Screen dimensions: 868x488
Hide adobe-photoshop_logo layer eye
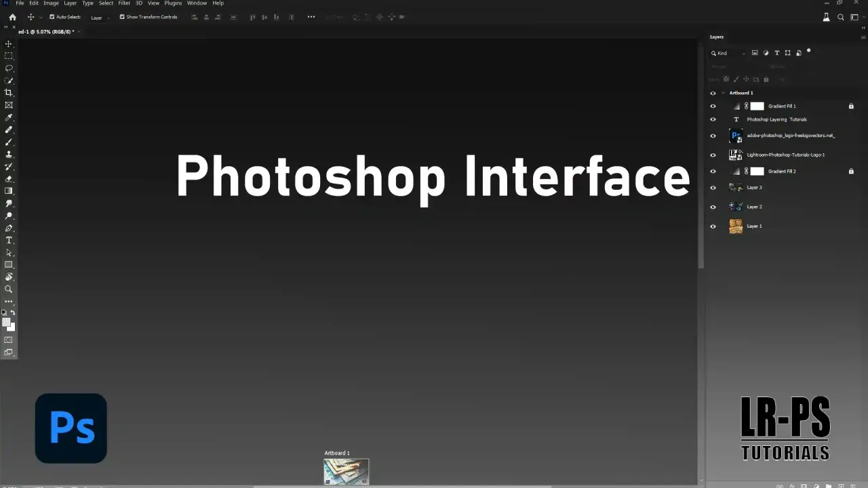[x=713, y=136]
